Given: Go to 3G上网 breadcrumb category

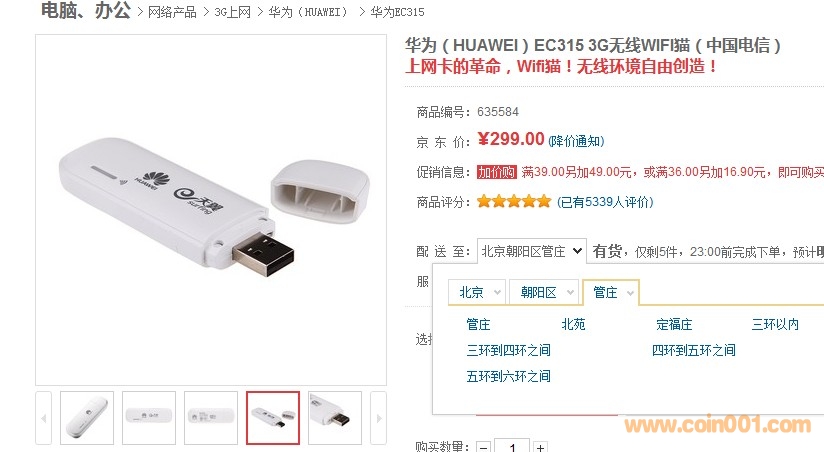Looking at the screenshot, I should [232, 12].
